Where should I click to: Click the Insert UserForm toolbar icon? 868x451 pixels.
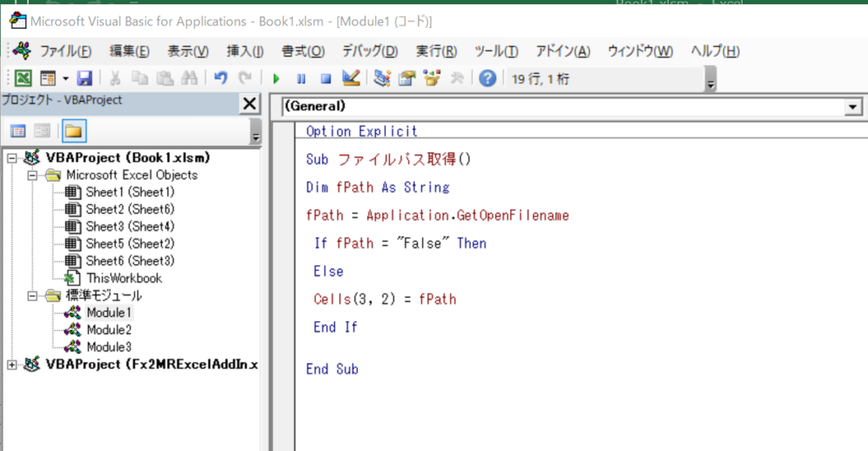(48, 78)
